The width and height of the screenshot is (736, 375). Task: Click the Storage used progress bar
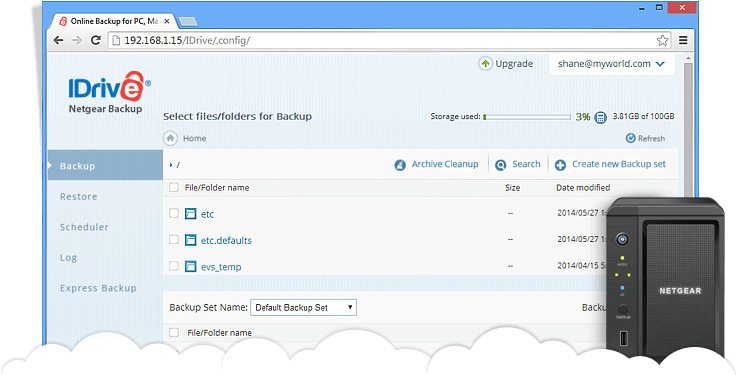(x=527, y=117)
